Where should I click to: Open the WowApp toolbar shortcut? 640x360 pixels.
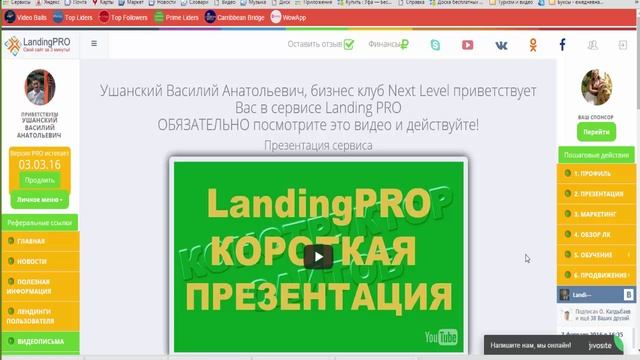[288, 18]
